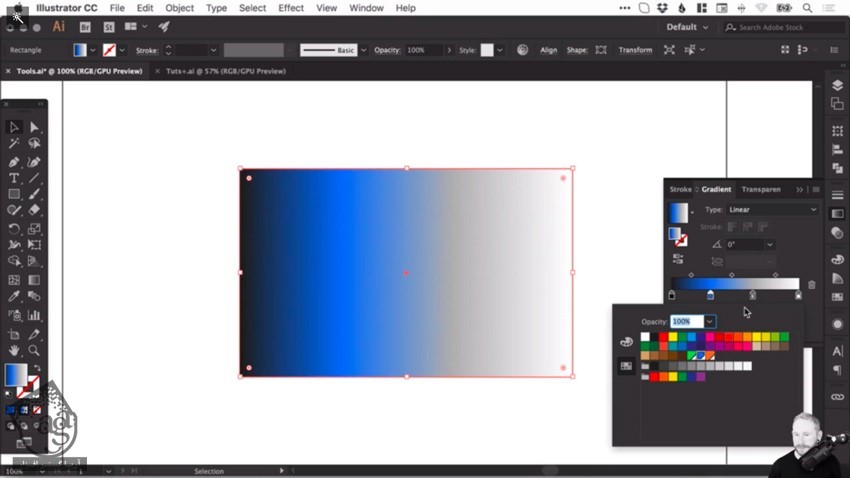The image size is (850, 478).
Task: Choose the Eyedropper tool
Action: (x=14, y=296)
